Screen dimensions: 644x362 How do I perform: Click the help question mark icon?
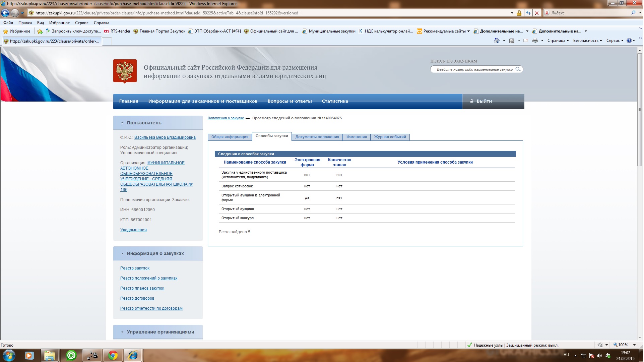[629, 41]
